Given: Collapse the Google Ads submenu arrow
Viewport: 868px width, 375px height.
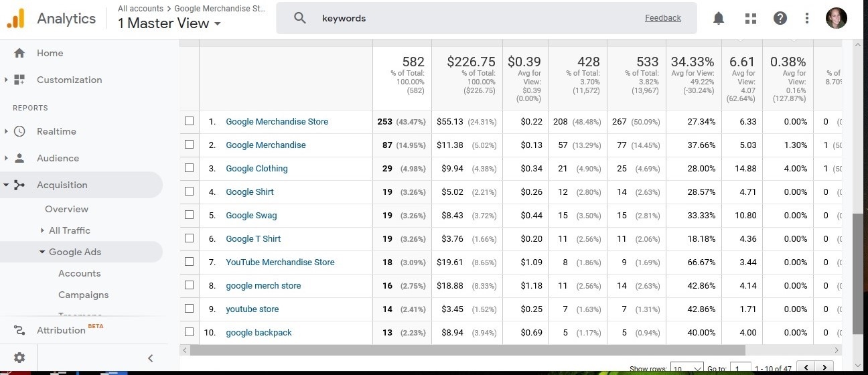Looking at the screenshot, I should pyautogui.click(x=43, y=252).
